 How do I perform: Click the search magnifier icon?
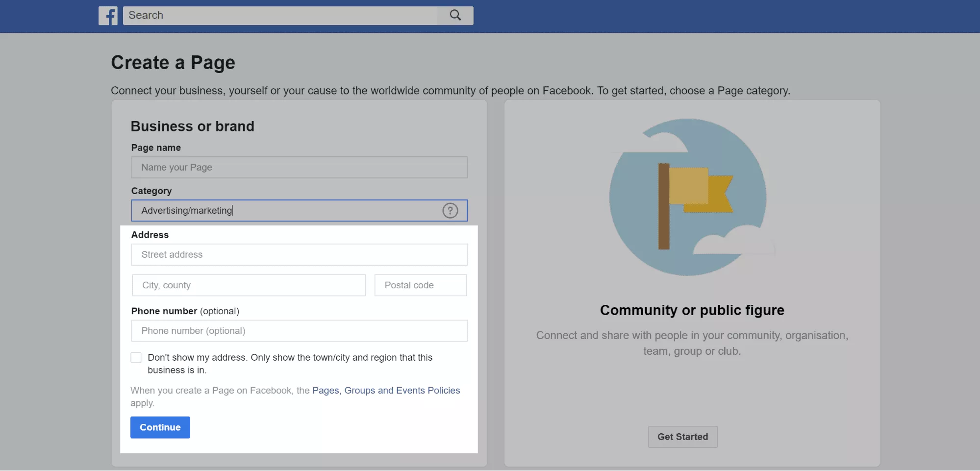click(x=455, y=15)
